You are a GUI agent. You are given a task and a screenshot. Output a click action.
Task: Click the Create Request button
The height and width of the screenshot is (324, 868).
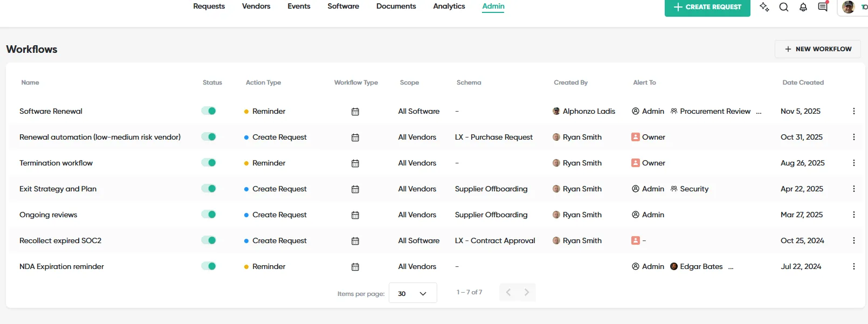[707, 7]
